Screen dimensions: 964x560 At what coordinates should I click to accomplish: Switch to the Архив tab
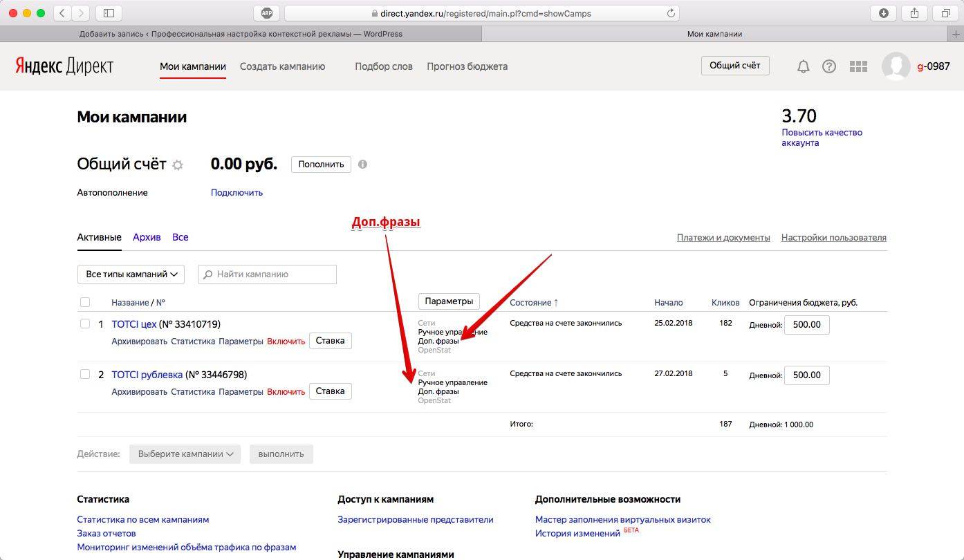point(147,237)
